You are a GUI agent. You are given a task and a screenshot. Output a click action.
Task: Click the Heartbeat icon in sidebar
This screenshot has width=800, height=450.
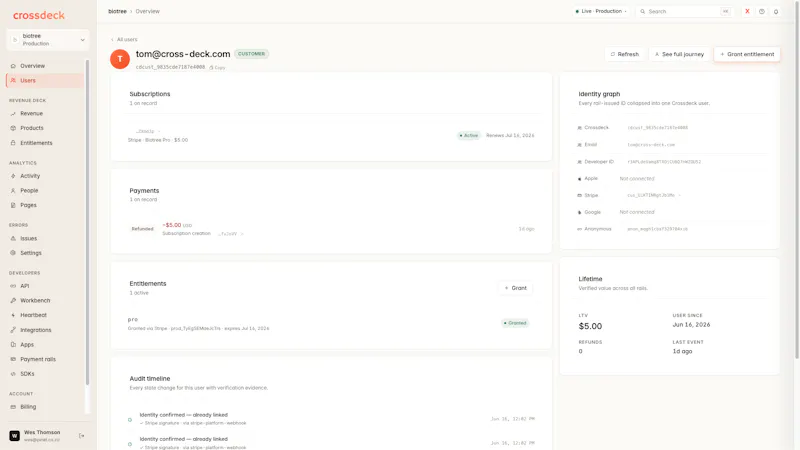pyautogui.click(x=13, y=315)
